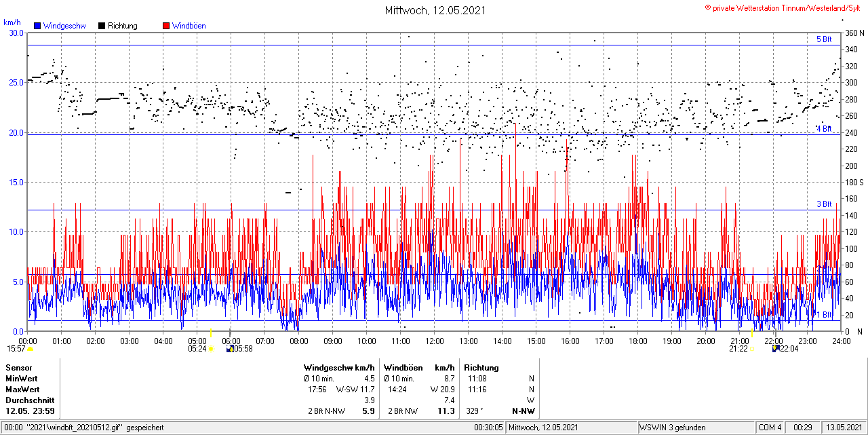
Task: Click the current gust value 11.3
Action: point(446,411)
